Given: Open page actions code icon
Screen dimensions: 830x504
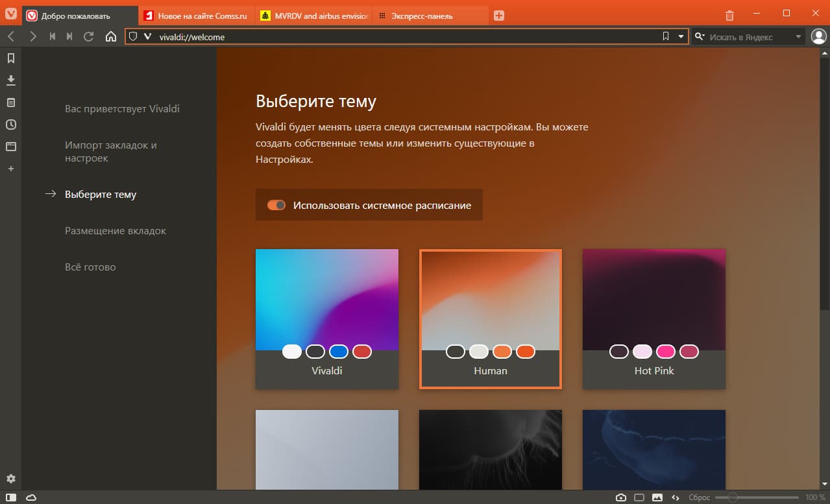Looking at the screenshot, I should [x=676, y=498].
